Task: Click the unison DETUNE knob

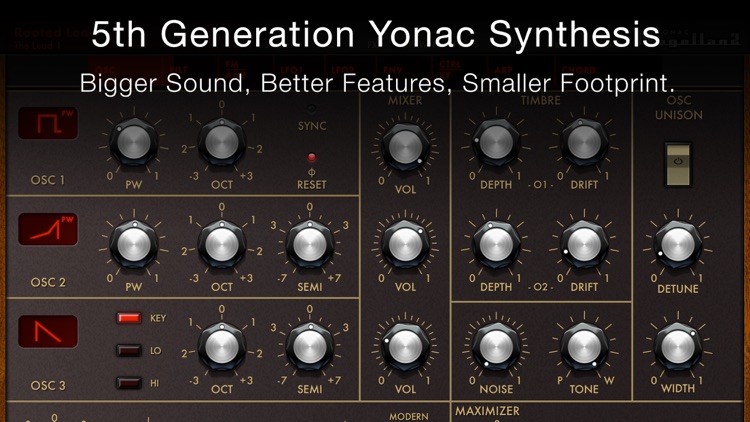Action: [678, 244]
